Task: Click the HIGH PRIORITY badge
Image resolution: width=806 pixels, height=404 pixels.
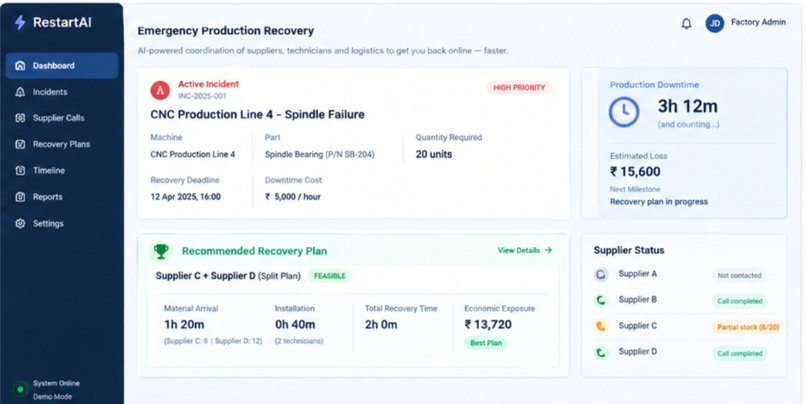Action: [x=519, y=88]
